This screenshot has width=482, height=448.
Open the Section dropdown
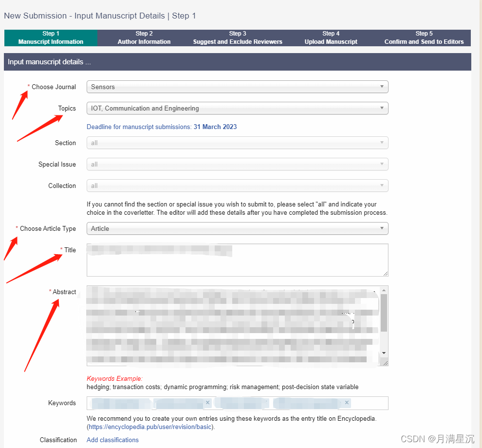click(237, 143)
